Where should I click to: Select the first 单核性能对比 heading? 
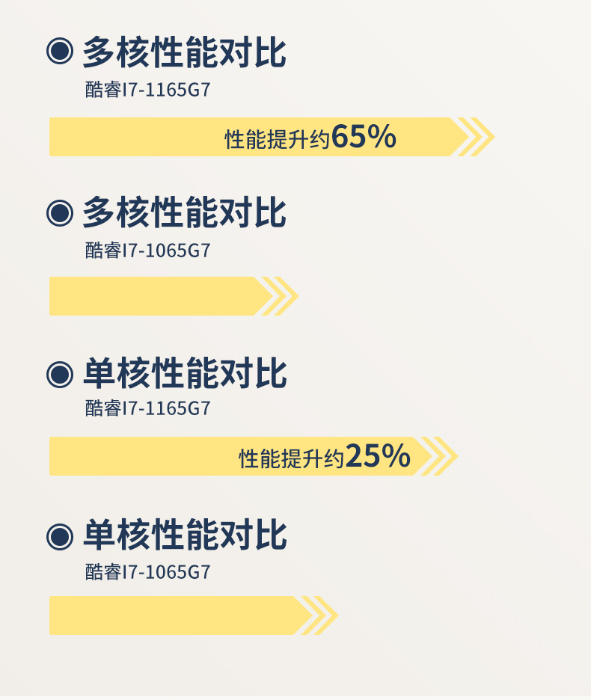[185, 373]
